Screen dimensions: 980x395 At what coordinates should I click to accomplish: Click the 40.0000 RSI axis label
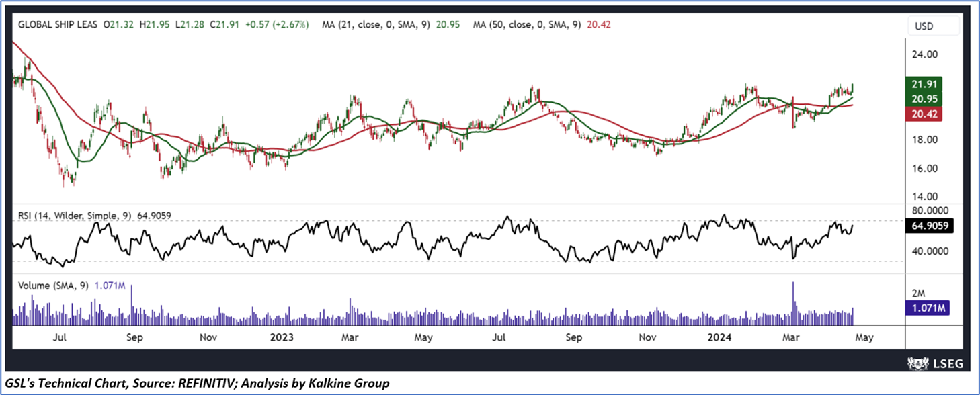click(x=930, y=251)
